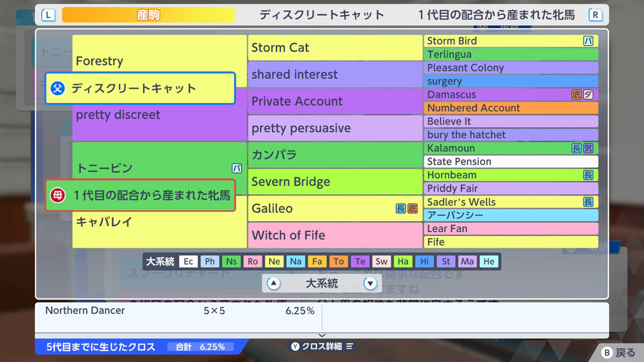The image size is (644, 362).
Task: Select the Believe It row
Action: click(x=511, y=121)
